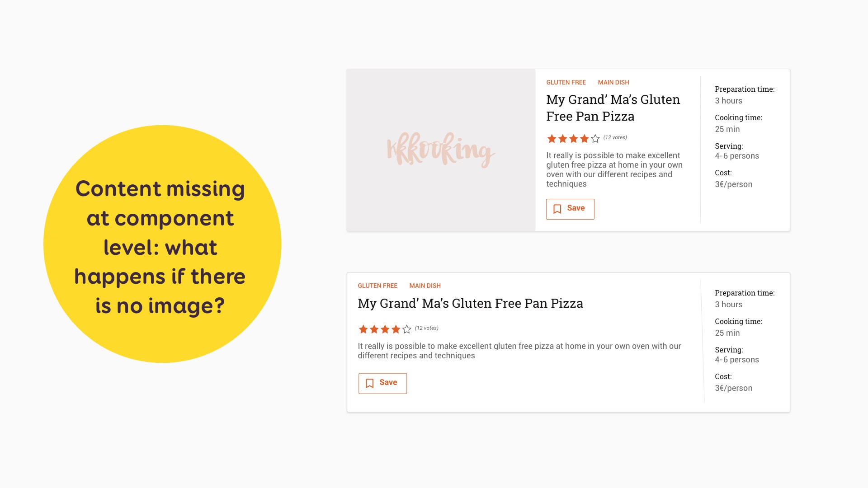Viewport: 868px width, 488px height.
Task: Open recipe title in bottom card
Action: tap(470, 303)
